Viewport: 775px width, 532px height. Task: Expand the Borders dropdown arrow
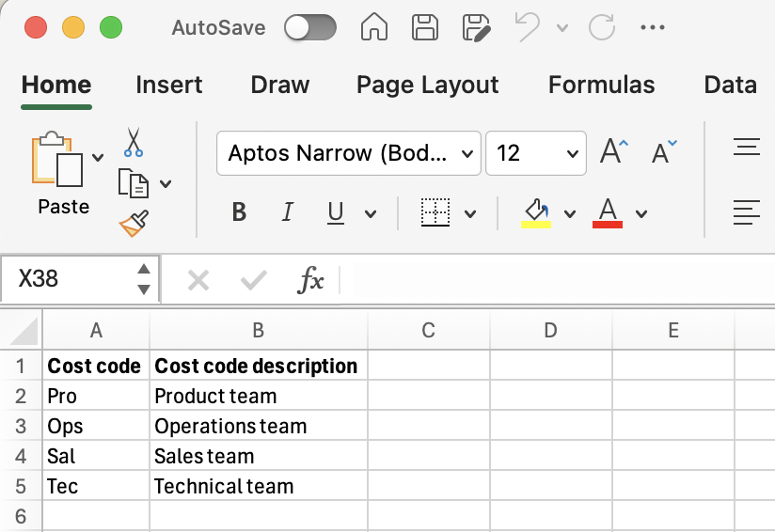pyautogui.click(x=470, y=213)
